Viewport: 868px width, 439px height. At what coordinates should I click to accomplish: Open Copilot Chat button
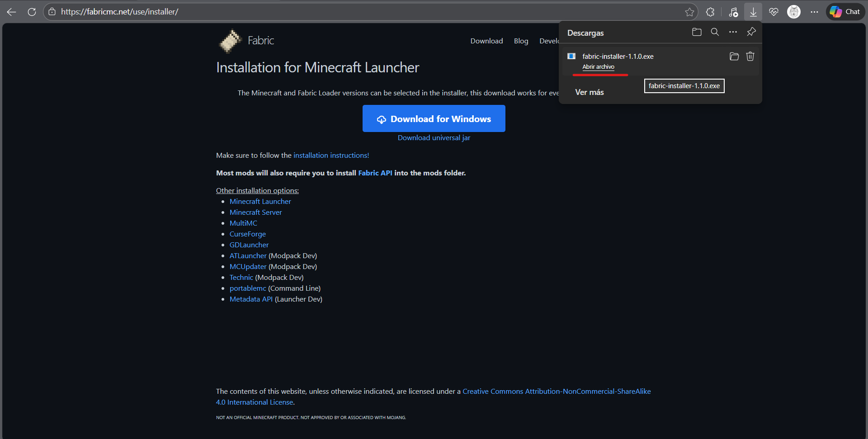pyautogui.click(x=845, y=12)
